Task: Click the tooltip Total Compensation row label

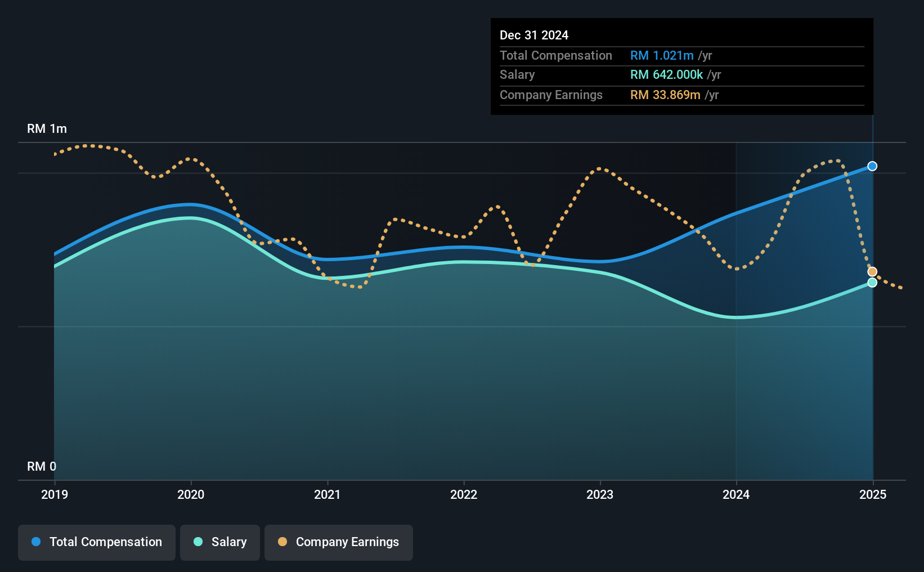Action: pyautogui.click(x=556, y=55)
